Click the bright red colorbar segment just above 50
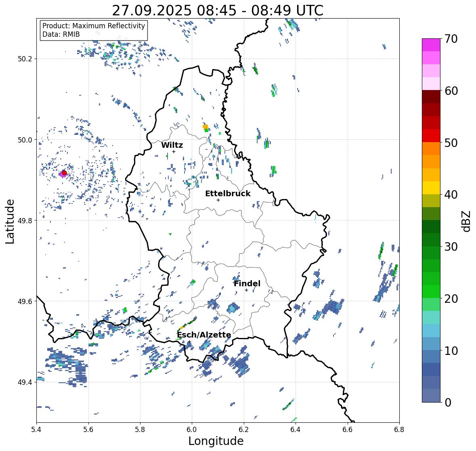The height and width of the screenshot is (451, 476). coord(431,136)
